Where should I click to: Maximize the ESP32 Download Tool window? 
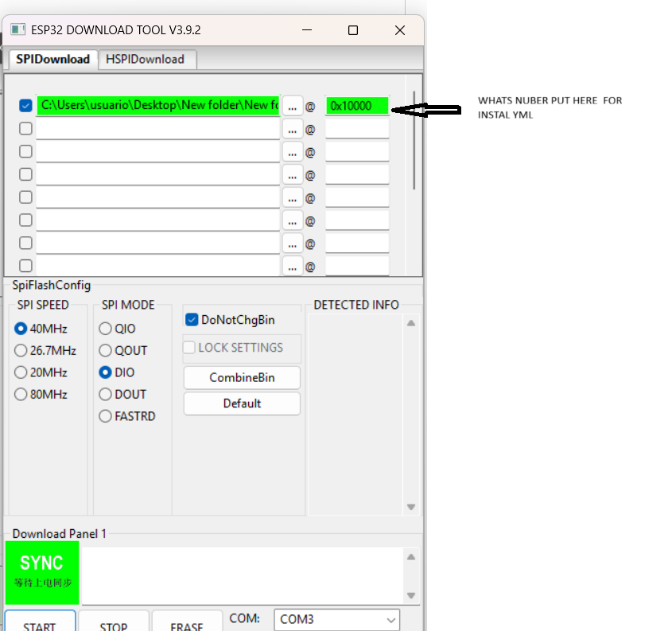[x=353, y=30]
